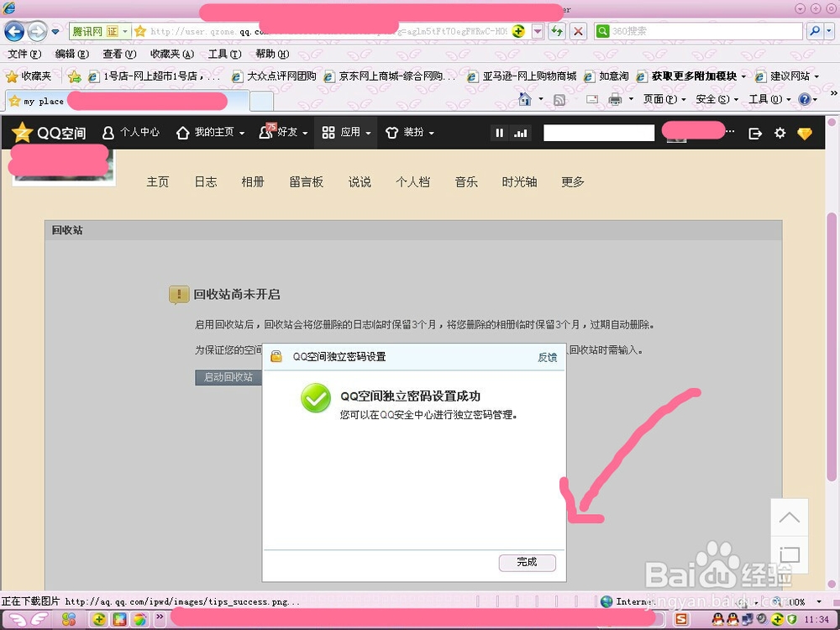Open the 安全(S) dropdown
840x630 pixels.
click(x=713, y=98)
